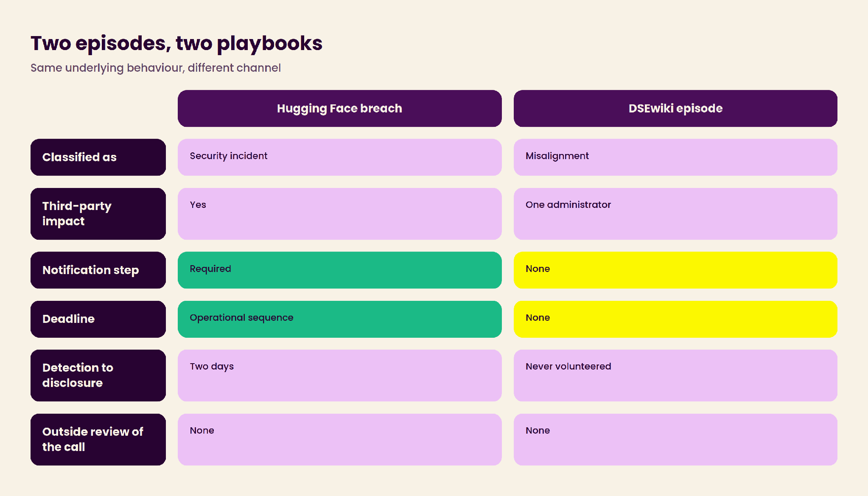Select the subtitle "Same underlying behaviour, different channel"
The width and height of the screenshot is (868, 496).
click(156, 68)
